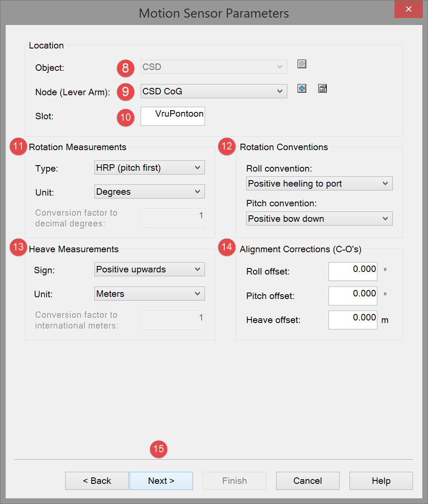Expand the Roll convention dropdown
Screen dimensions: 428x504
[x=319, y=184]
